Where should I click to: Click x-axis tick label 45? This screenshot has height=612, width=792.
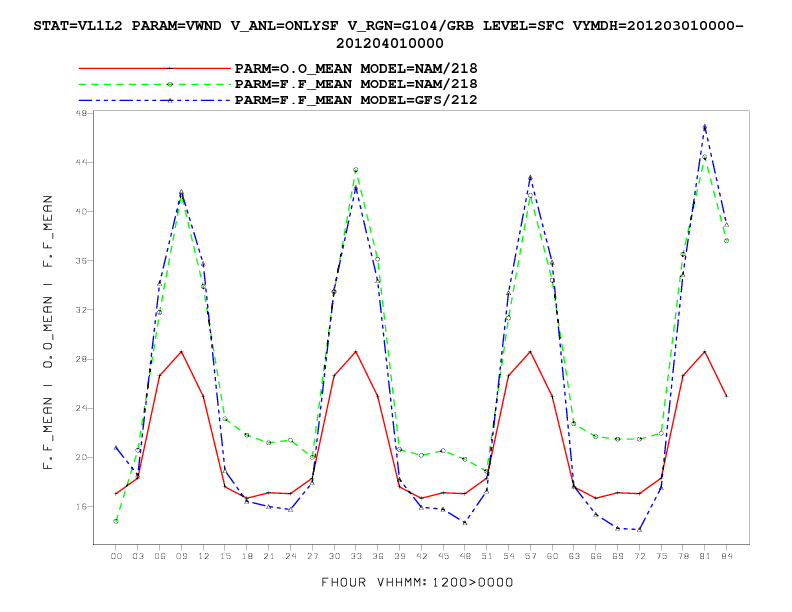tap(443, 556)
